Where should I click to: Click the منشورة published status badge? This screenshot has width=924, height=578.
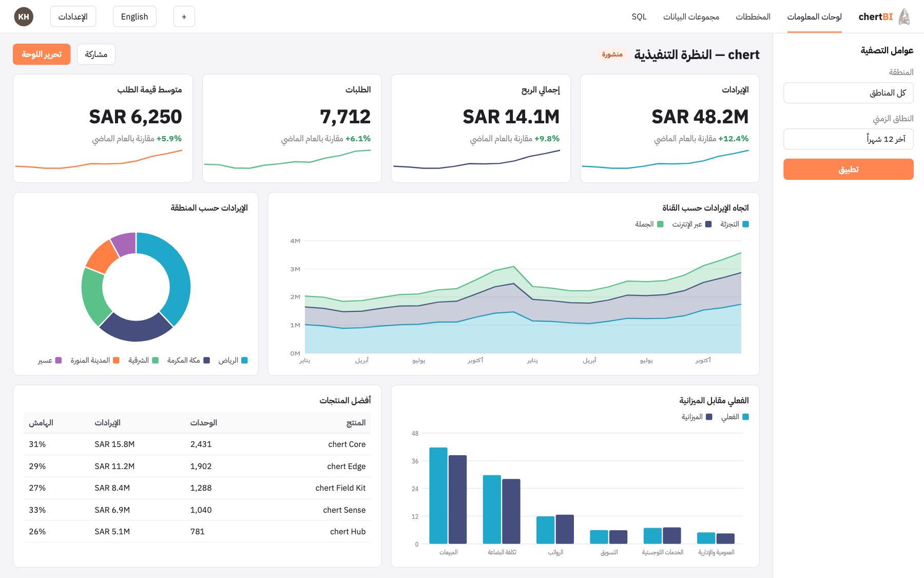click(x=612, y=54)
